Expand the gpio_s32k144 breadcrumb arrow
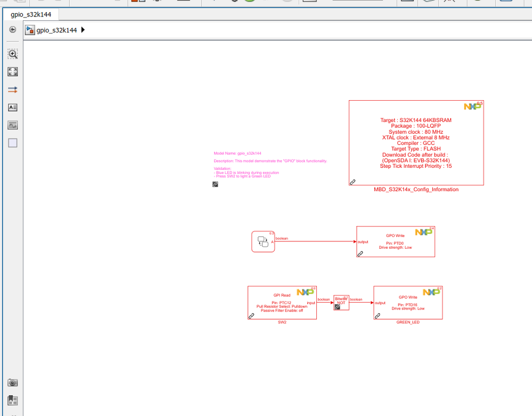Viewport: 532px width, 416px height. click(x=83, y=30)
